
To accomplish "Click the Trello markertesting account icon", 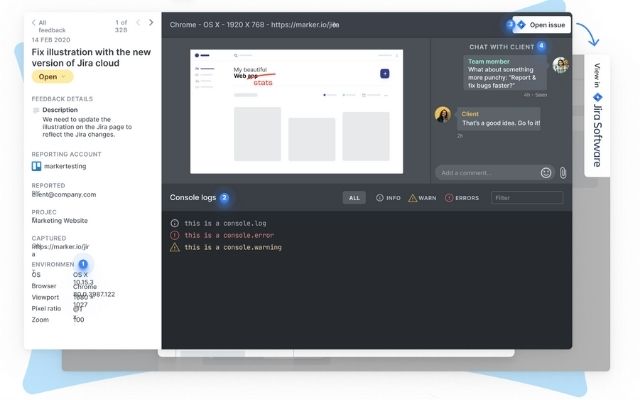I will 36,166.
